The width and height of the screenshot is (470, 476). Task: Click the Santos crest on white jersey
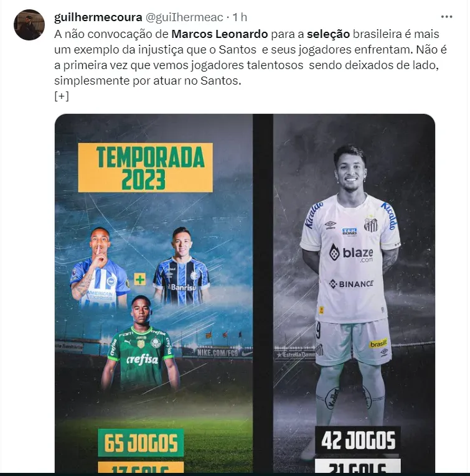(370, 224)
